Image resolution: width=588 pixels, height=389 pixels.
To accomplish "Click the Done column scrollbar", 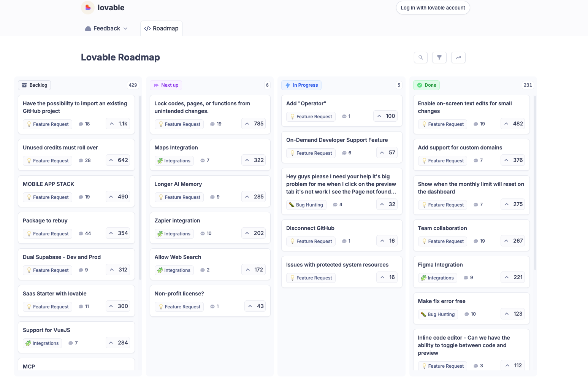I will [x=535, y=183].
